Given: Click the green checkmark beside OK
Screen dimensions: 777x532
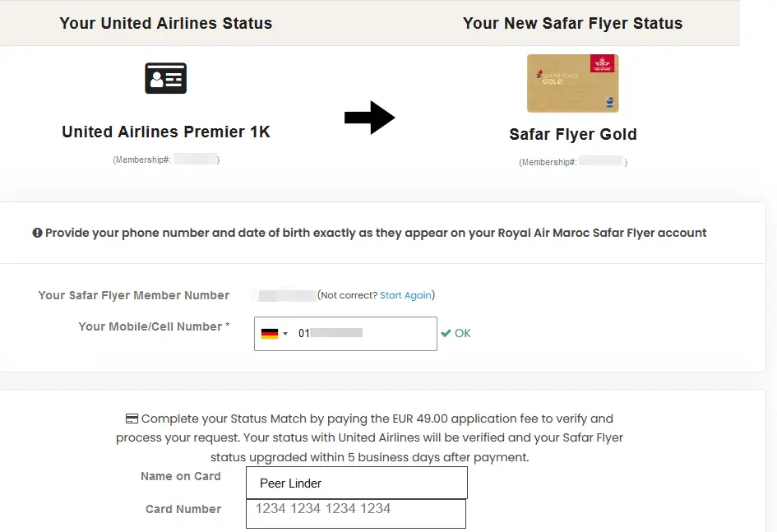Looking at the screenshot, I should [446, 333].
